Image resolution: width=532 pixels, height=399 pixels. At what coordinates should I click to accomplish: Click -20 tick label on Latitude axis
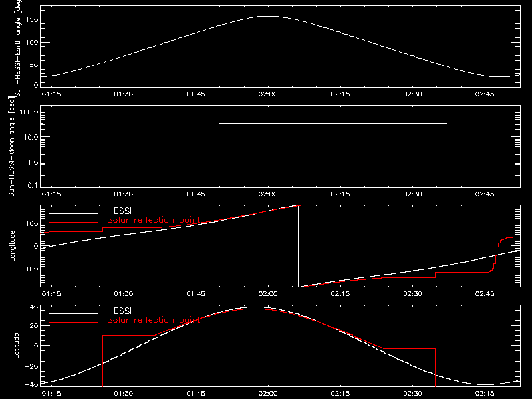31,366
